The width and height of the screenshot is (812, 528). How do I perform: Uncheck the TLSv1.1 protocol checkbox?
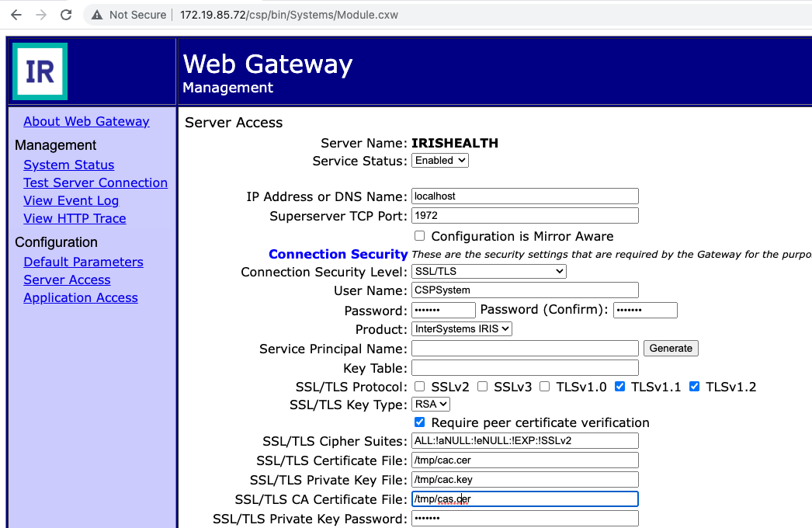pyautogui.click(x=619, y=387)
